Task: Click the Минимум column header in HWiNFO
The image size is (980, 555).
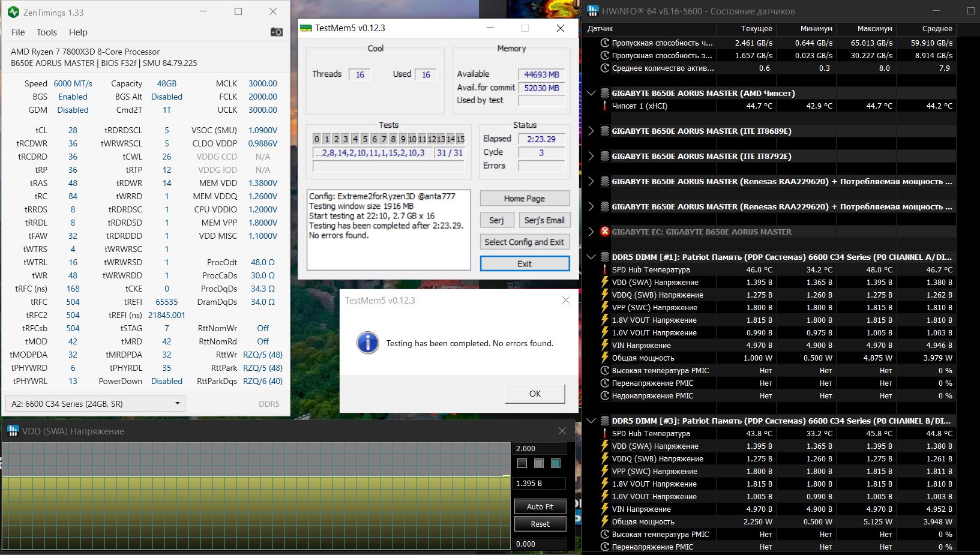Action: coord(816,28)
